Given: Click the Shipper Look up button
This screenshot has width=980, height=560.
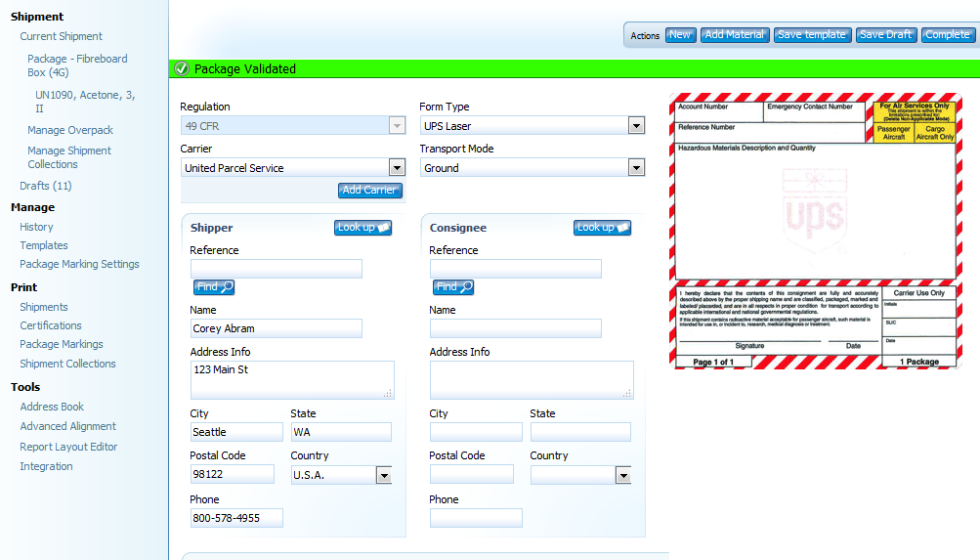Looking at the screenshot, I should point(362,228).
